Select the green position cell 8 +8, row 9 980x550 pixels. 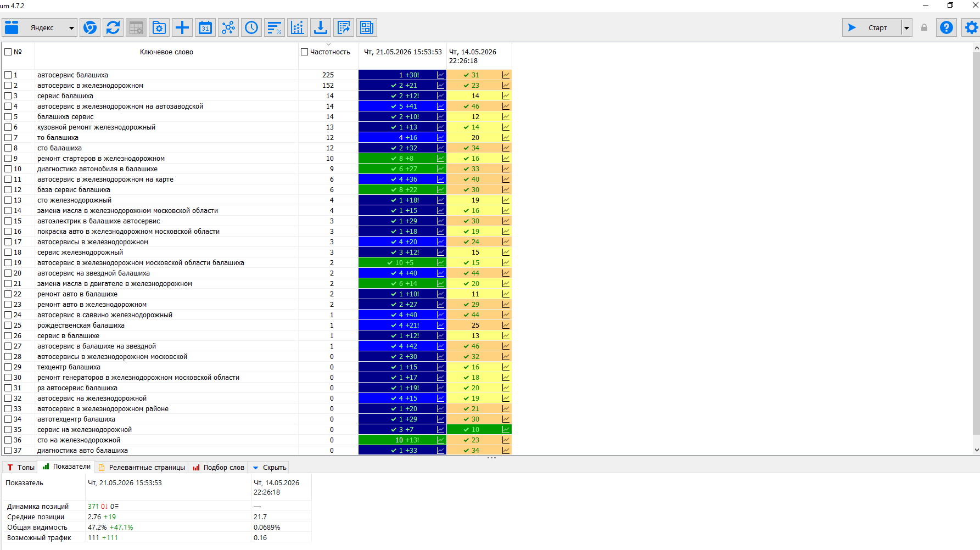tap(402, 158)
